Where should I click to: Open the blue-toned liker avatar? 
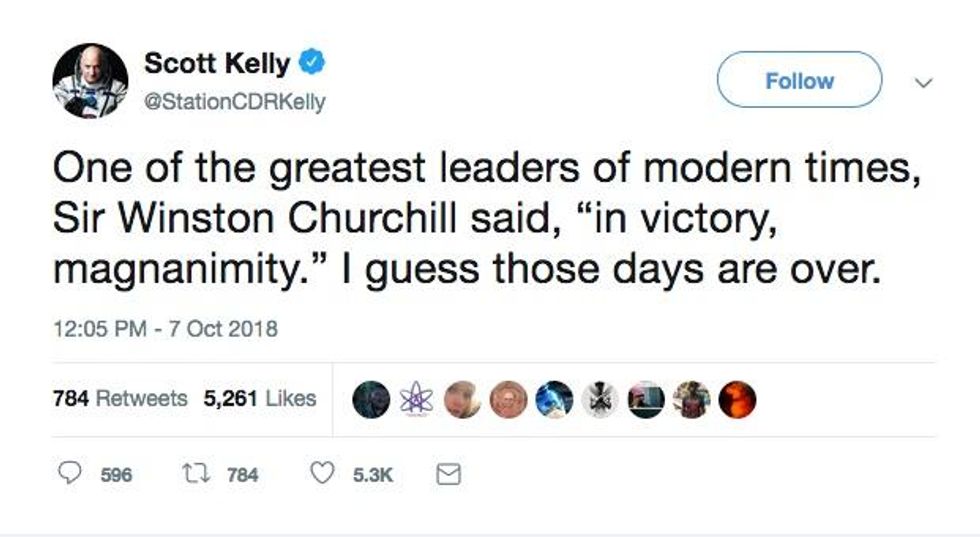click(553, 399)
